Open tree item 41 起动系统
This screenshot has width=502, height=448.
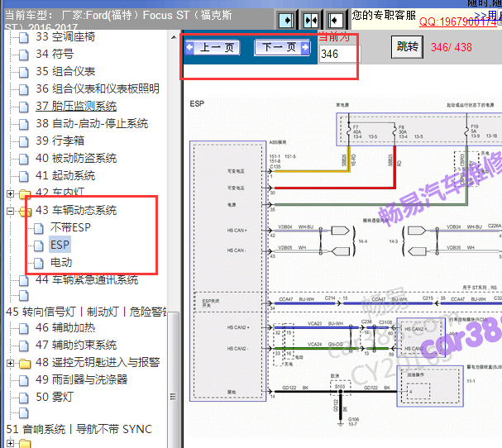pyautogui.click(x=65, y=175)
